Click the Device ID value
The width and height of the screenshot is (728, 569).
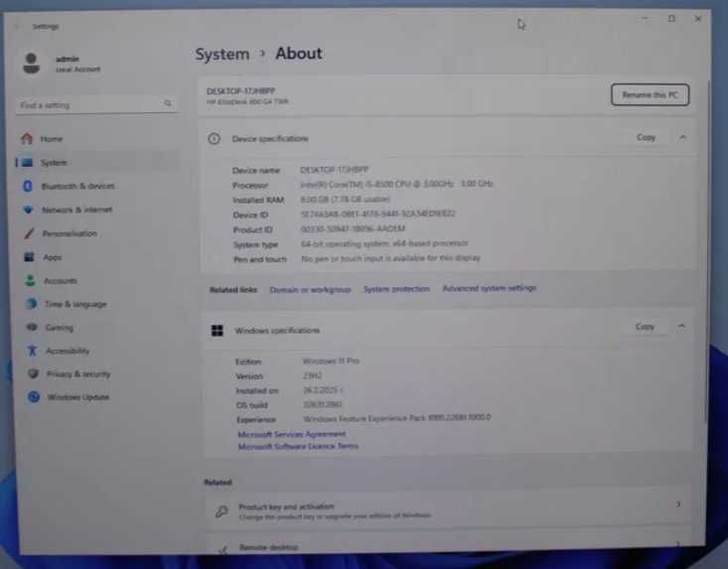pyautogui.click(x=378, y=213)
